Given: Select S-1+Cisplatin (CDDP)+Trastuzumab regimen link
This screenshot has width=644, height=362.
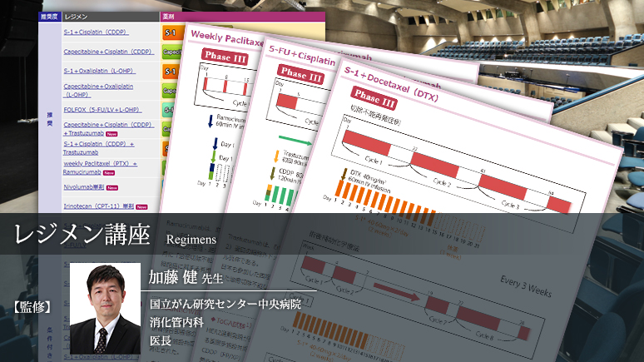Looking at the screenshot, I should (98, 148).
